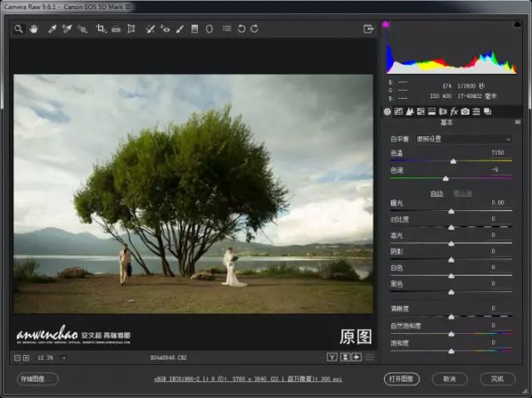532x398 pixels.
Task: Click the default values link beside 自动
Action: point(462,194)
